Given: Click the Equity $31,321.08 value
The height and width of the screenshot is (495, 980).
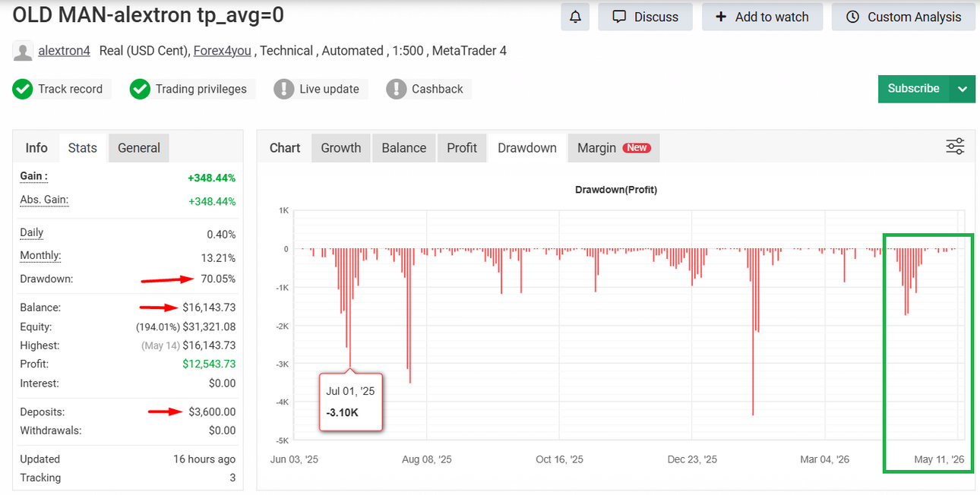Looking at the screenshot, I should click(209, 326).
